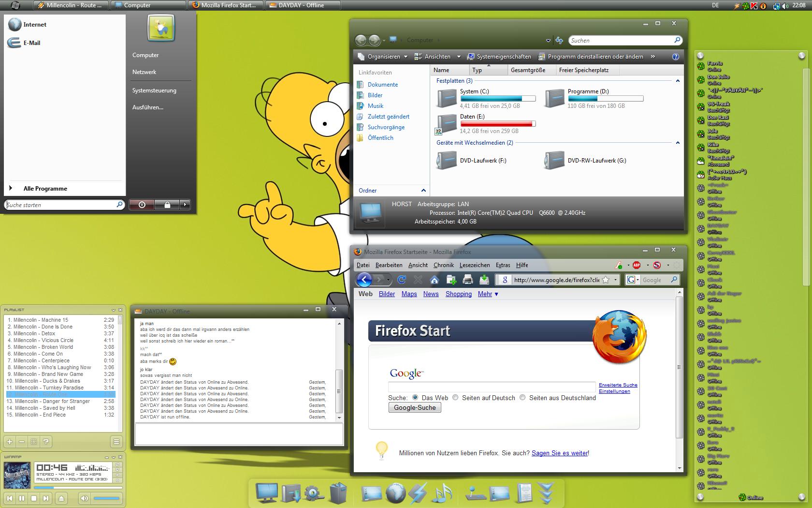
Task: Toggle repeat in Winamp display panel
Action: click(117, 470)
